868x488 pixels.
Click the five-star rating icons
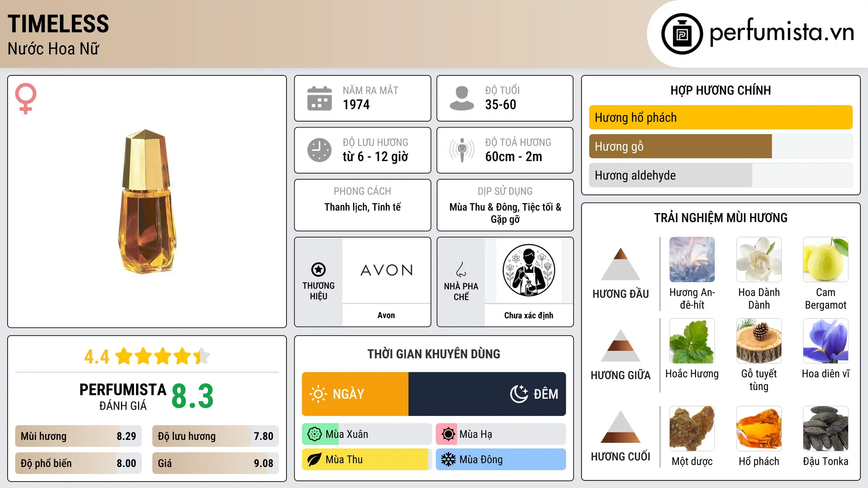(x=163, y=356)
